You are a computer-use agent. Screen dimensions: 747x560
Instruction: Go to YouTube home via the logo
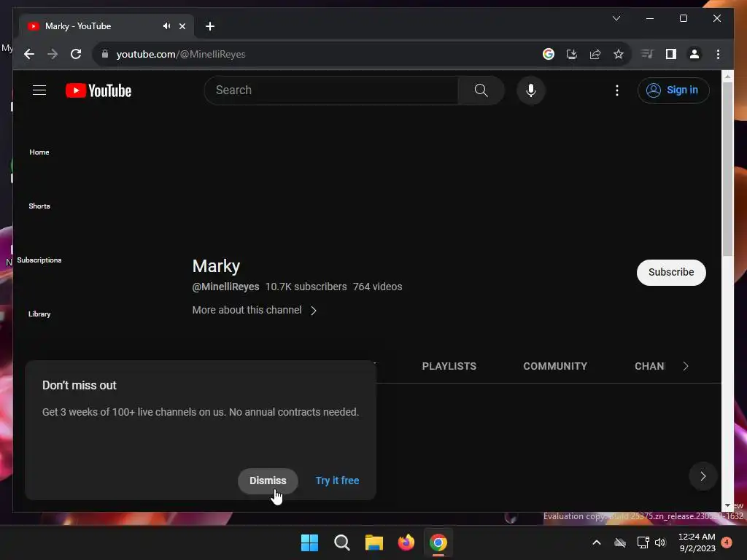(98, 90)
